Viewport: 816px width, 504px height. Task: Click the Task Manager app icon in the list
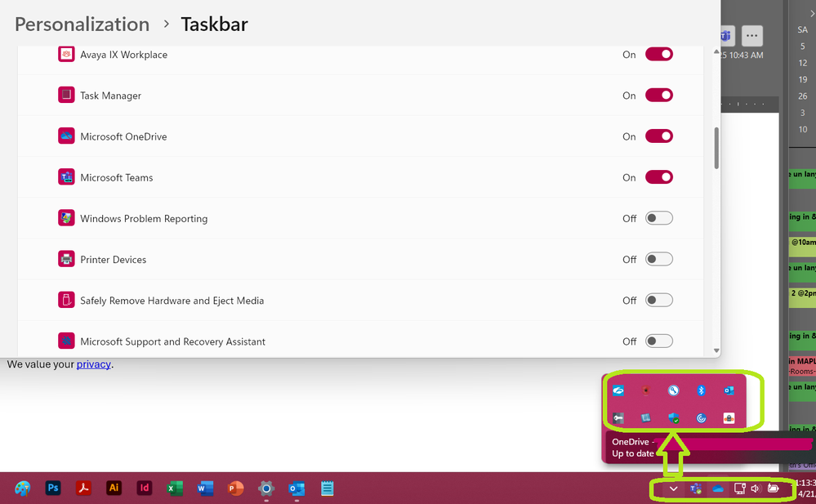pyautogui.click(x=66, y=95)
